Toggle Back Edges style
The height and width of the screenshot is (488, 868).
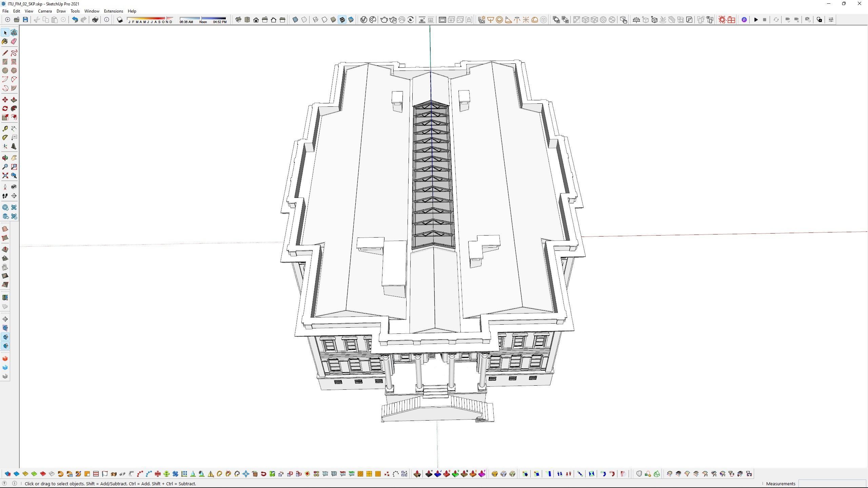coord(304,20)
